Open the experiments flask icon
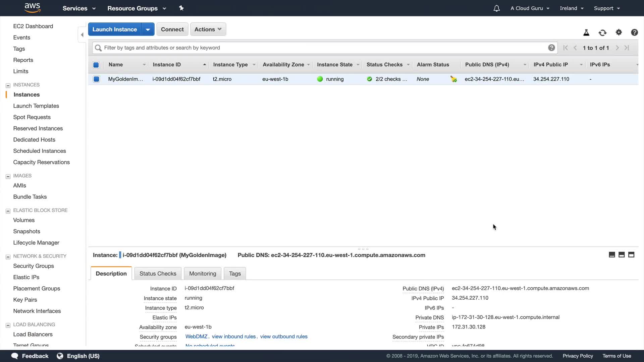Image resolution: width=644 pixels, height=362 pixels. click(586, 33)
